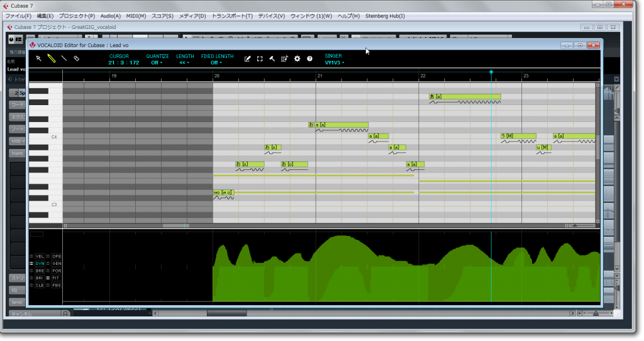Toggle the BRI parameter overlay icon

click(31, 277)
